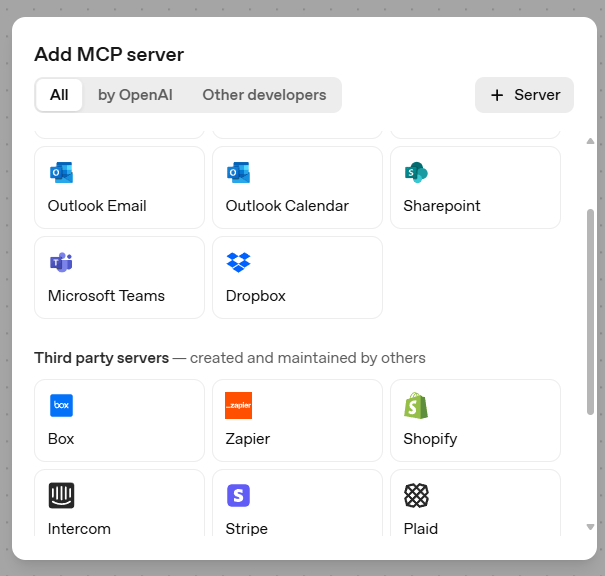Click the green Shopify bag icon
The image size is (605, 576).
416,405
